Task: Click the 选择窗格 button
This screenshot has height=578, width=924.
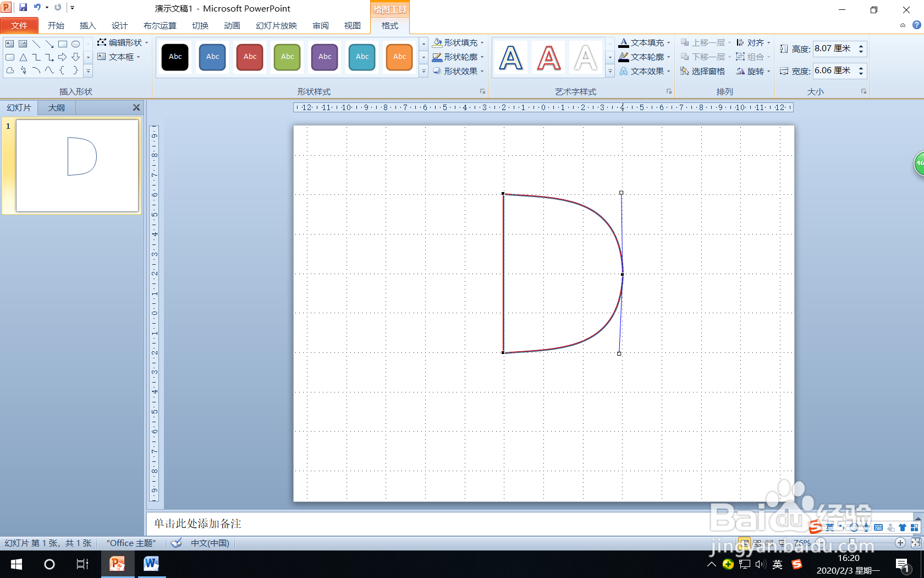Action: (702, 71)
